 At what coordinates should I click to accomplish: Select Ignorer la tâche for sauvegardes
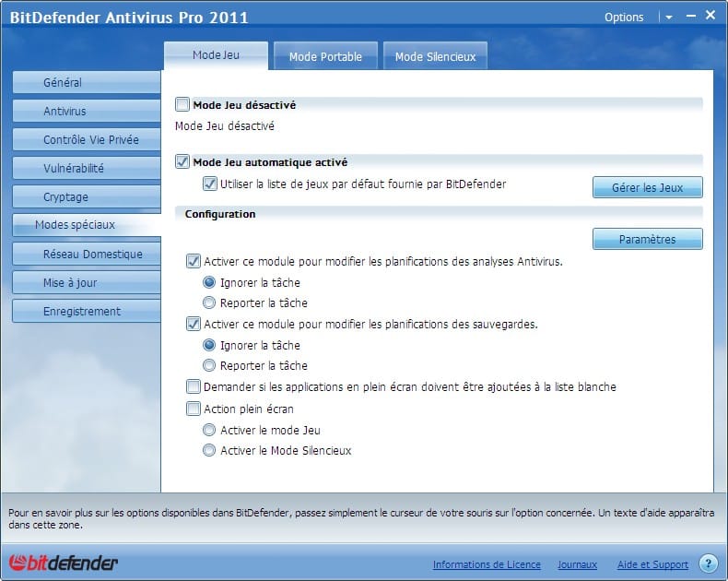209,345
